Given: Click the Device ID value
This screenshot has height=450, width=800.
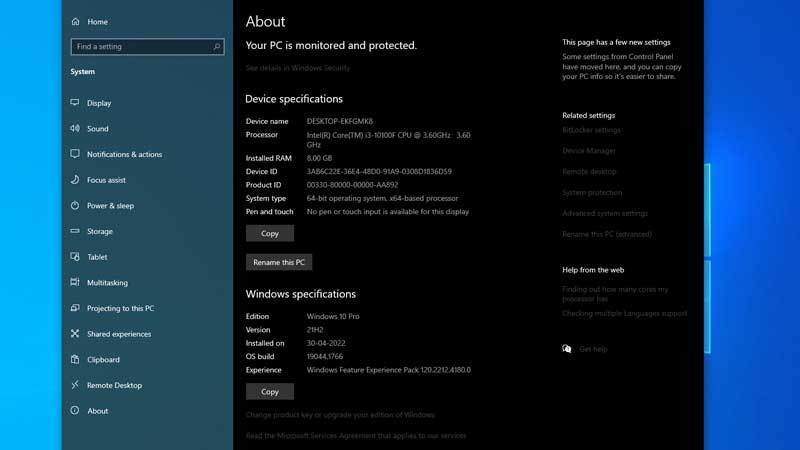Looking at the screenshot, I should (379, 171).
